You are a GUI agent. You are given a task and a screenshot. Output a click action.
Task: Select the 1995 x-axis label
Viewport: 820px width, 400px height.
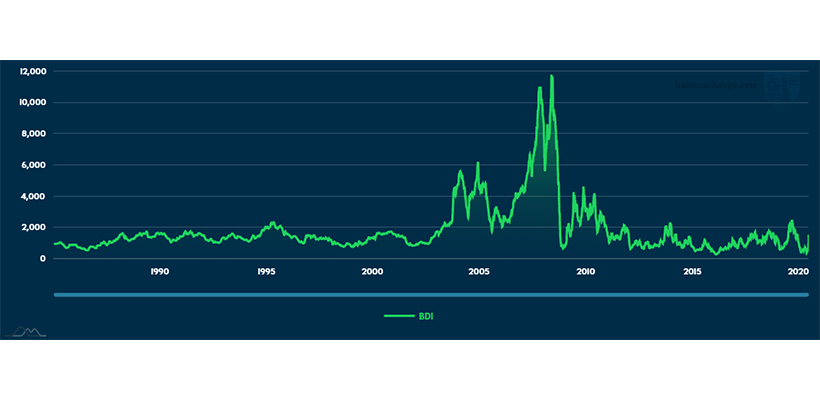point(265,272)
